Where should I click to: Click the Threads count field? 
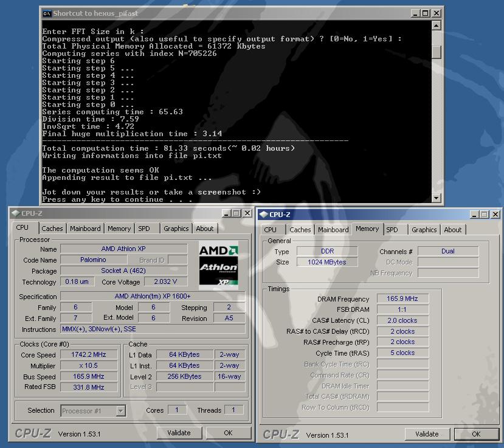coord(233,410)
